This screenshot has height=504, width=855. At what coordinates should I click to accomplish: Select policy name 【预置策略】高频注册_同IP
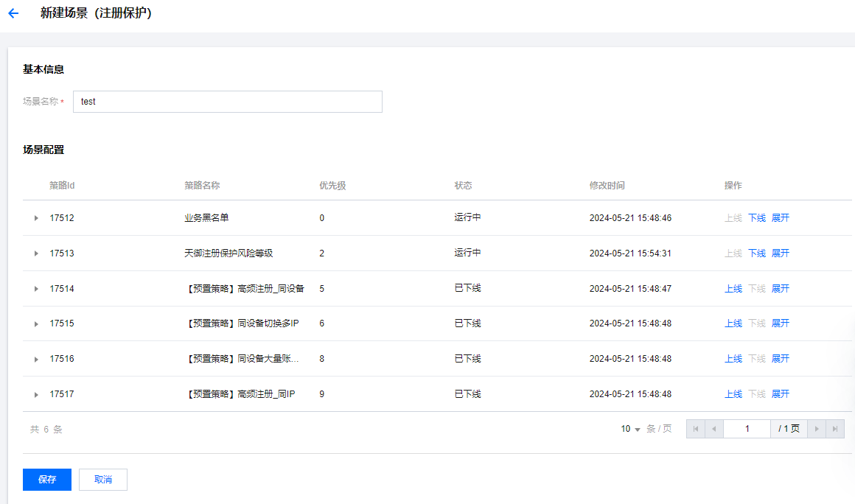240,394
